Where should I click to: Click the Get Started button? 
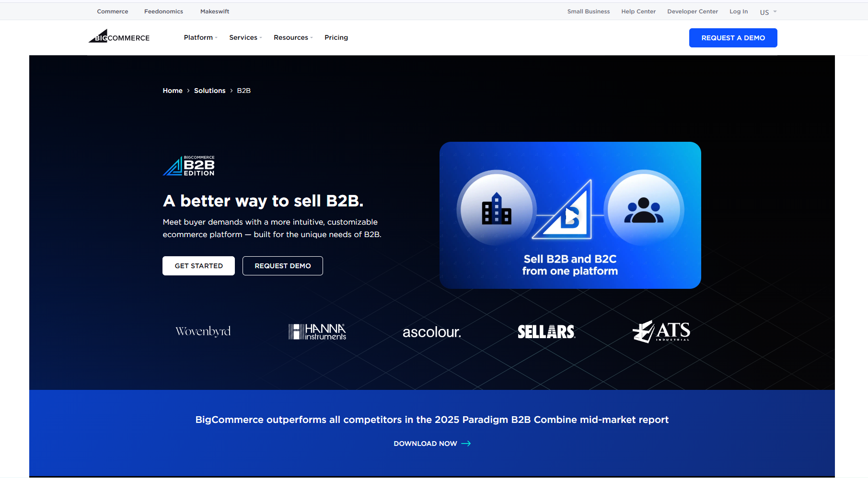tap(198, 266)
